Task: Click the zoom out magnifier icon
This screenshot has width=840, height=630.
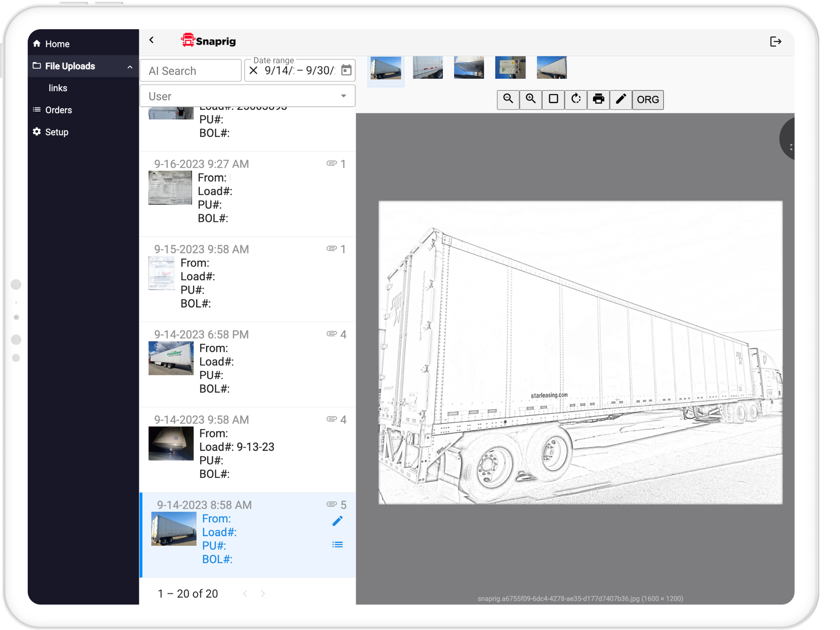Action: click(x=508, y=100)
